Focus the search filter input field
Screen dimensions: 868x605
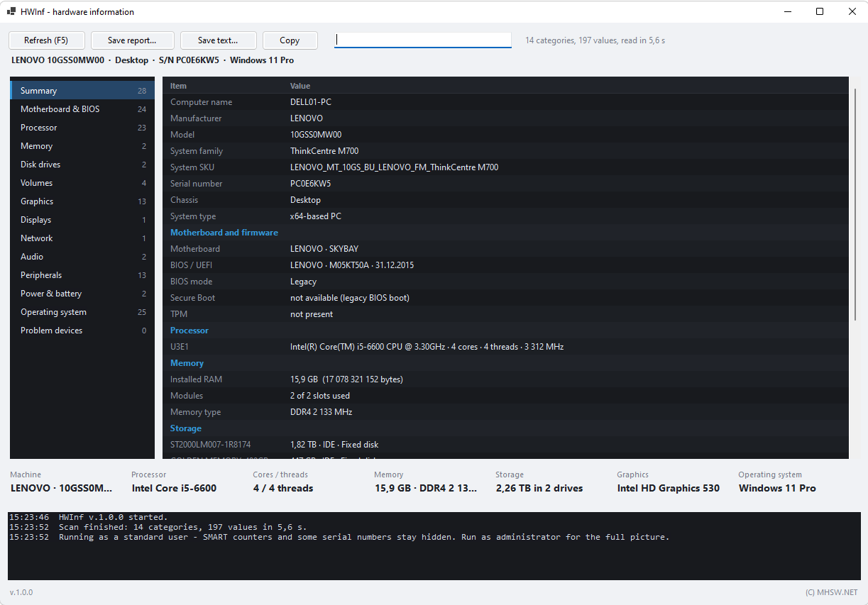[x=423, y=40]
